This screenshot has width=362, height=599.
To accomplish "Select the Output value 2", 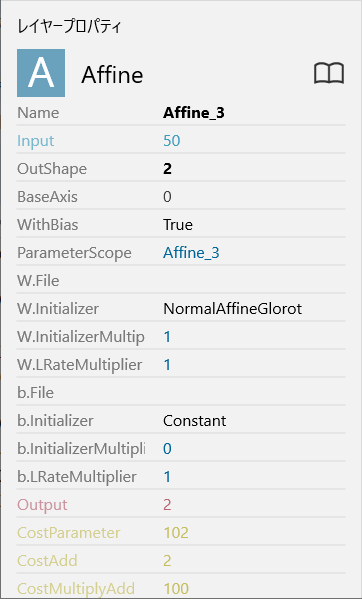I will coord(167,505).
